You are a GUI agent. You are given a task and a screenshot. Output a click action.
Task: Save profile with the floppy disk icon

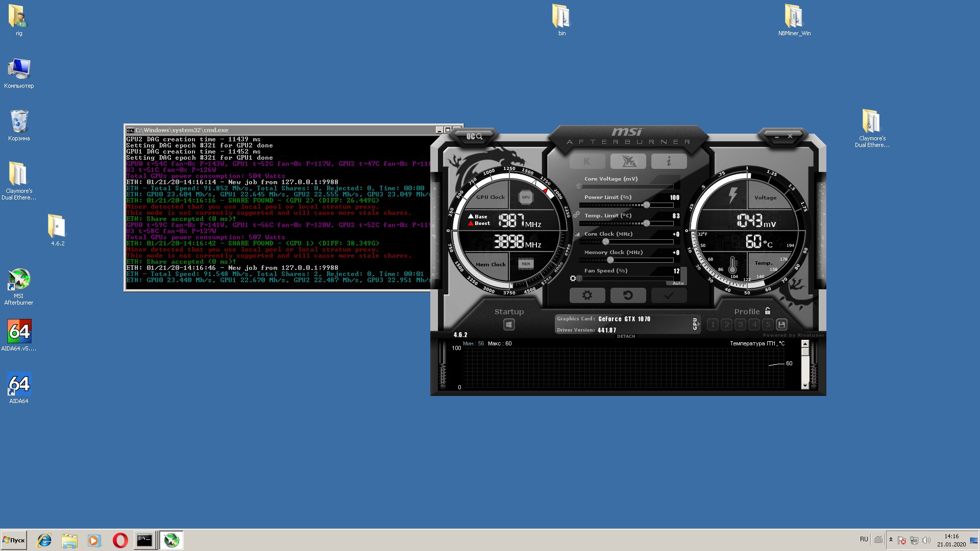click(781, 324)
